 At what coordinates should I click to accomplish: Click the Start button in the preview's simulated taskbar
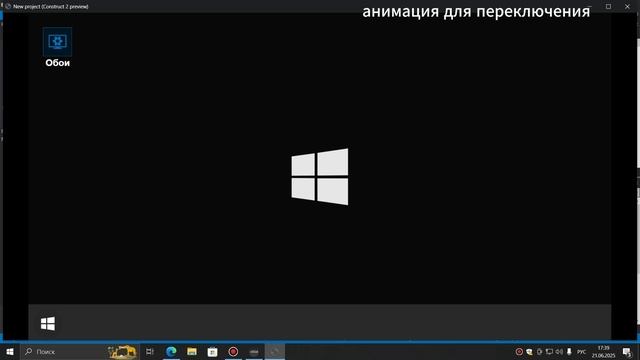pyautogui.click(x=48, y=324)
